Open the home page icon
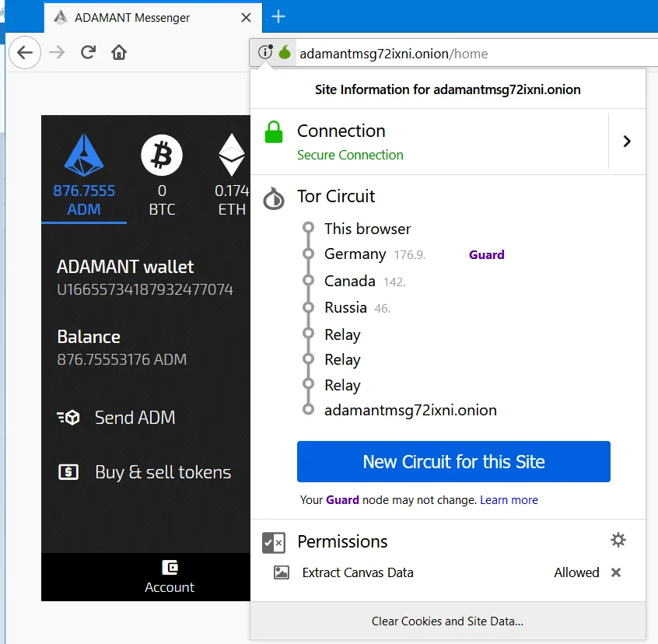 [119, 52]
